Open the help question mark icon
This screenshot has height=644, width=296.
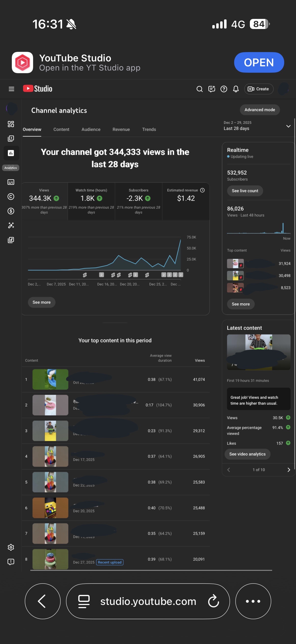pos(224,89)
